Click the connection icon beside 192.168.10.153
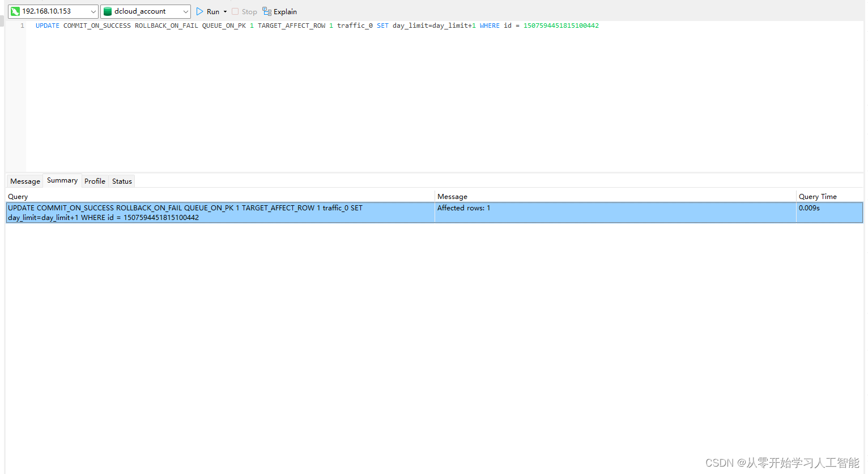The height and width of the screenshot is (474, 868). (15, 11)
